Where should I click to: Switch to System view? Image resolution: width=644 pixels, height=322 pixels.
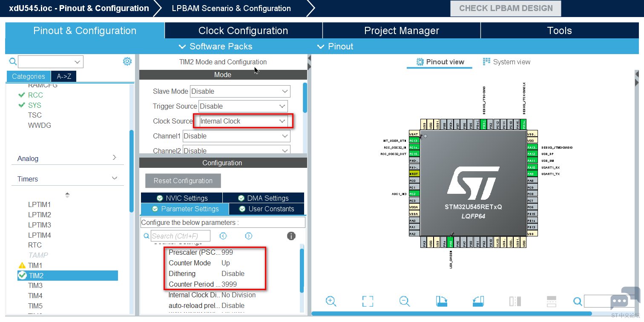point(506,62)
